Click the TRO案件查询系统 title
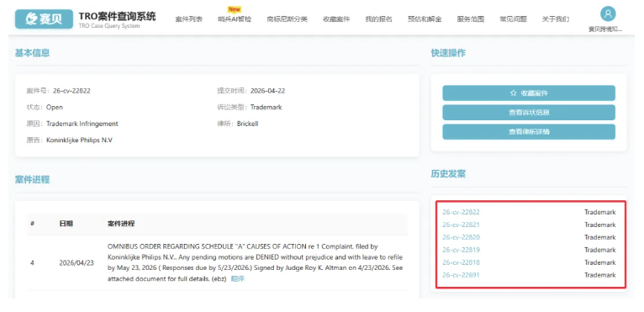644x312 pixels. click(118, 17)
